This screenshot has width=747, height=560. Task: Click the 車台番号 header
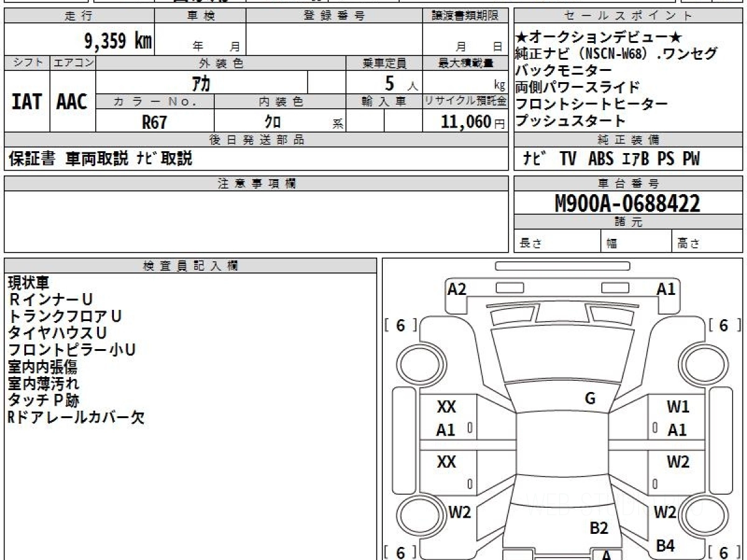click(628, 184)
